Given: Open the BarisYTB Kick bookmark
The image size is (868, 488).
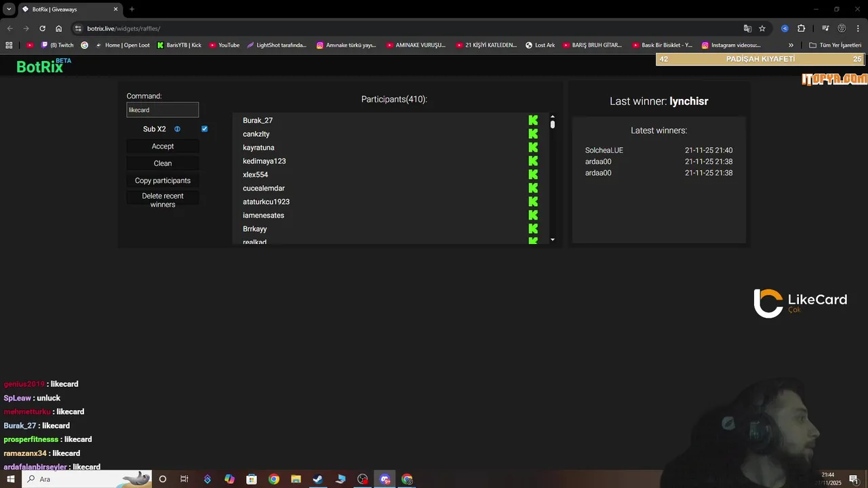Looking at the screenshot, I should pos(180,45).
